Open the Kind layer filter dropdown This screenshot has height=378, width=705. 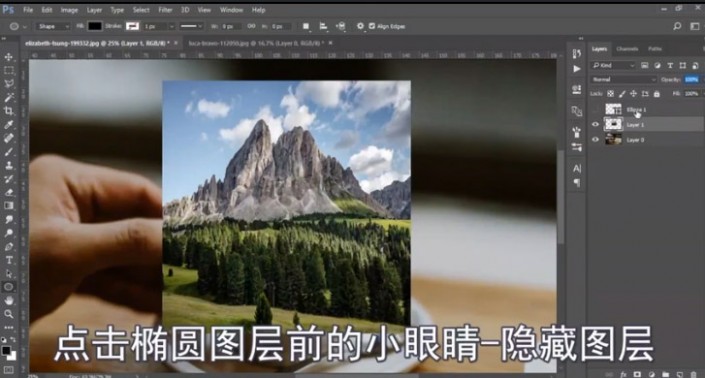[613, 66]
